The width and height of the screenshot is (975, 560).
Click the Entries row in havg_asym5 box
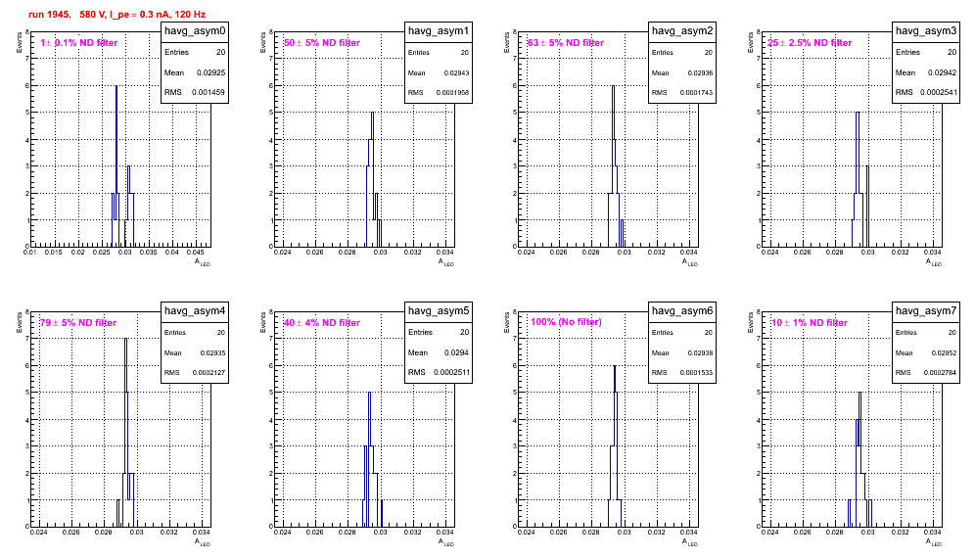[439, 332]
